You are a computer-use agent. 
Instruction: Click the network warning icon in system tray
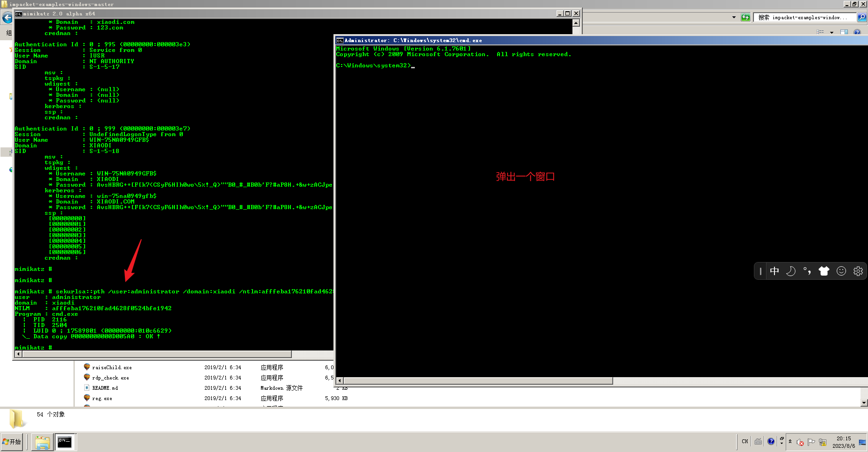pyautogui.click(x=823, y=442)
